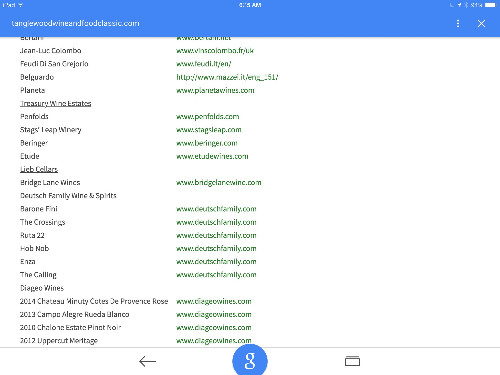Viewport: 500px width, 375px height.
Task: Open the www.penfolds.com link
Action: (x=208, y=117)
